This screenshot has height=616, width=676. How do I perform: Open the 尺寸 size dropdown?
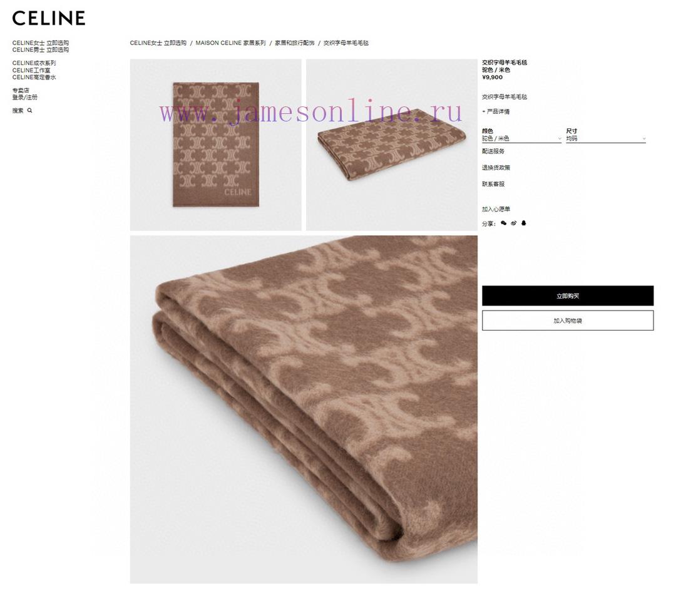[x=606, y=138]
